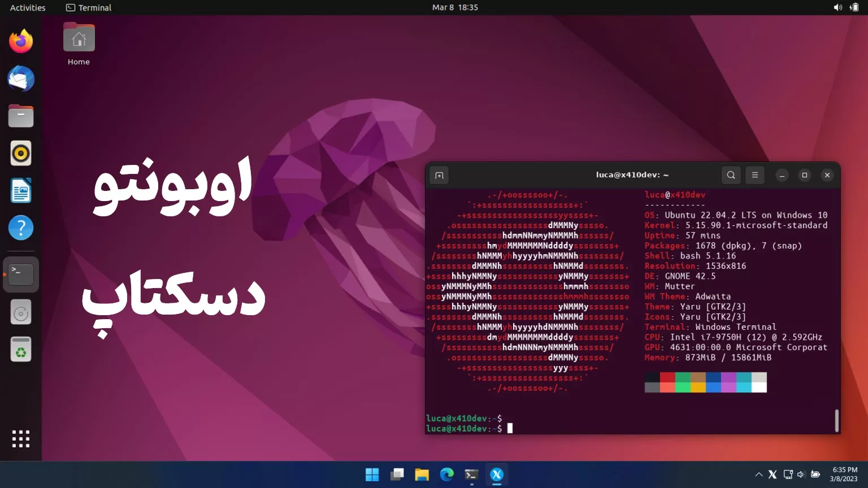Viewport: 868px width, 488px height.
Task: Click the Memory 873MiB line
Action: (708, 358)
